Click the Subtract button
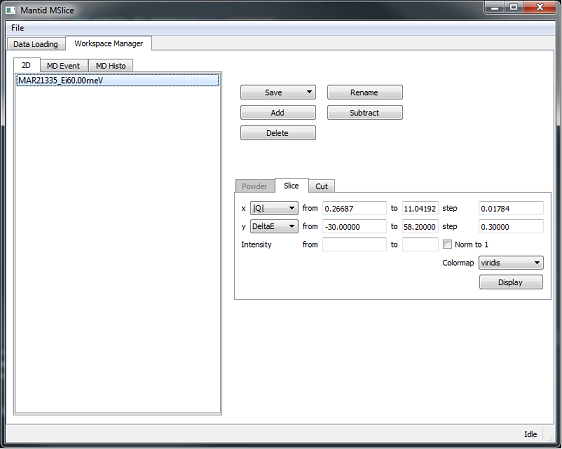This screenshot has height=449, width=562. (365, 113)
